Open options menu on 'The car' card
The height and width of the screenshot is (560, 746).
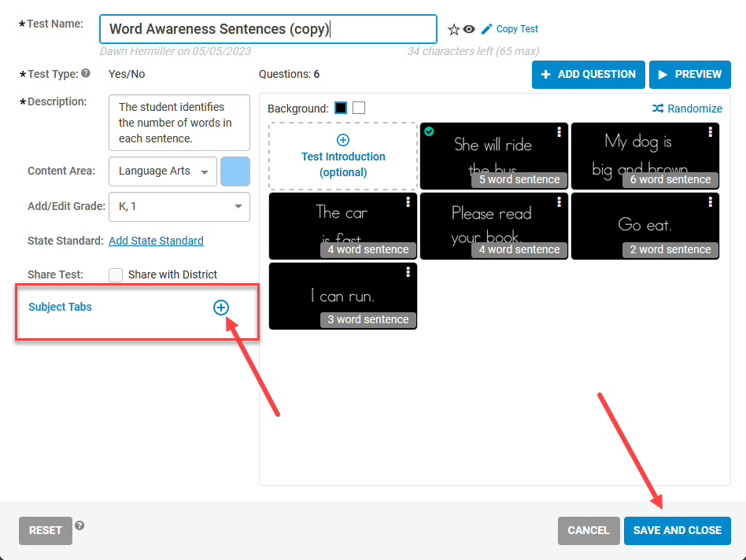tap(408, 202)
